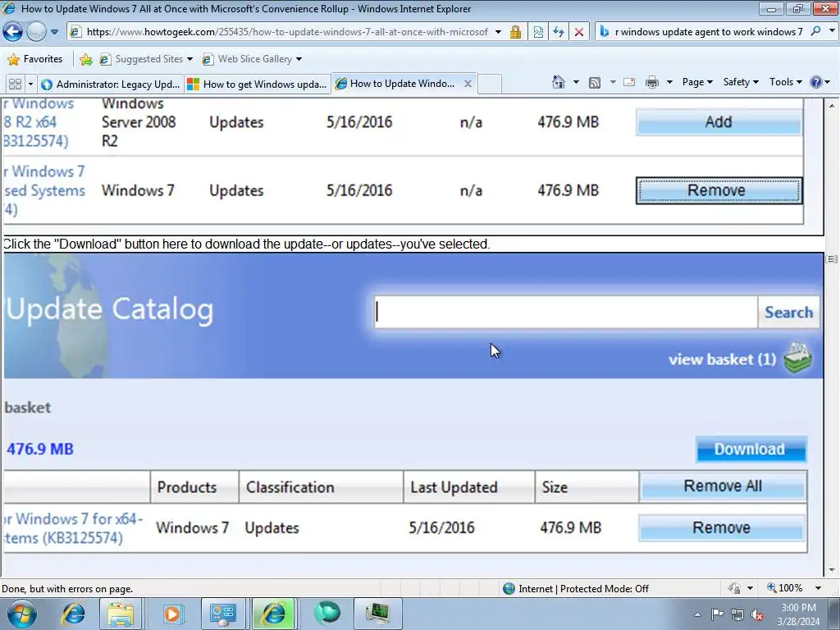Click the Remove All button
Viewport: 840px width, 630px height.
click(x=723, y=486)
